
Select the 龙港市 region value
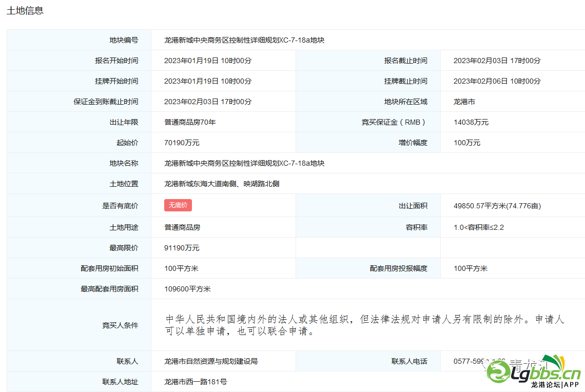[464, 102]
